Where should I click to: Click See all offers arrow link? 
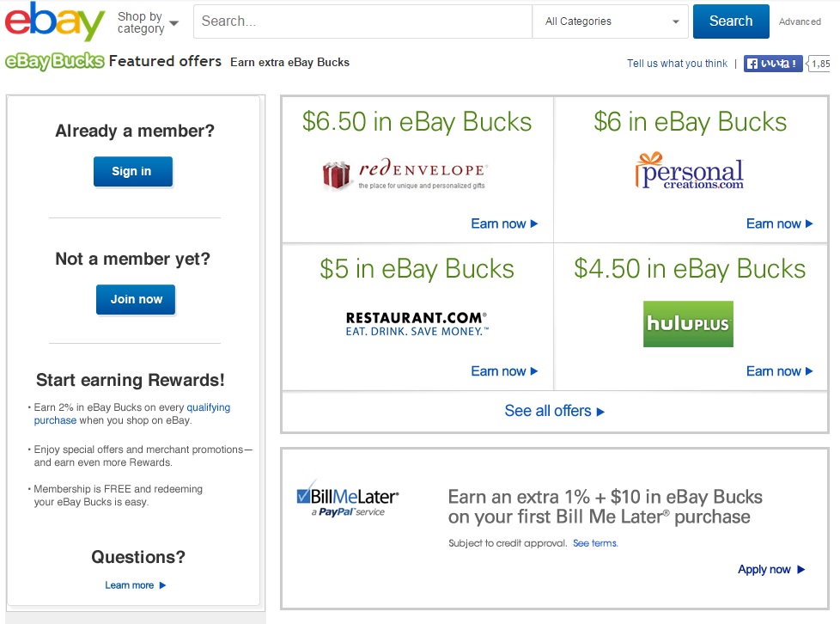[x=555, y=411]
